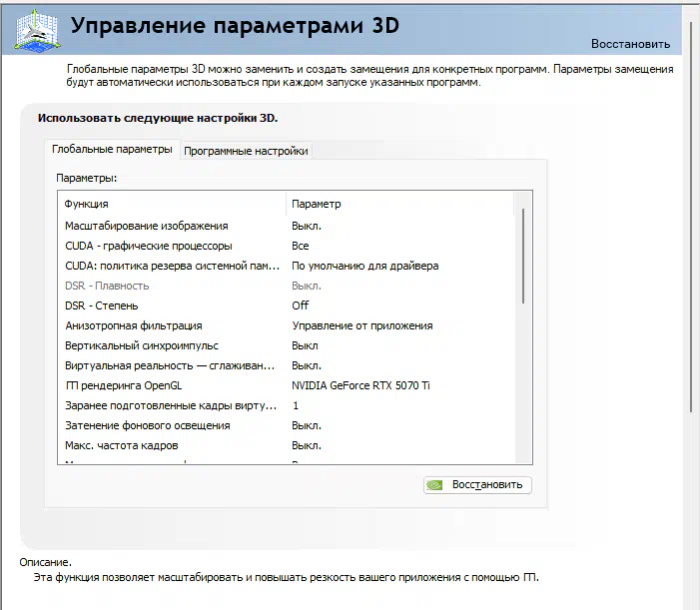The image size is (700, 610).
Task: Open value 1 for prepared VR frames
Action: (x=296, y=405)
